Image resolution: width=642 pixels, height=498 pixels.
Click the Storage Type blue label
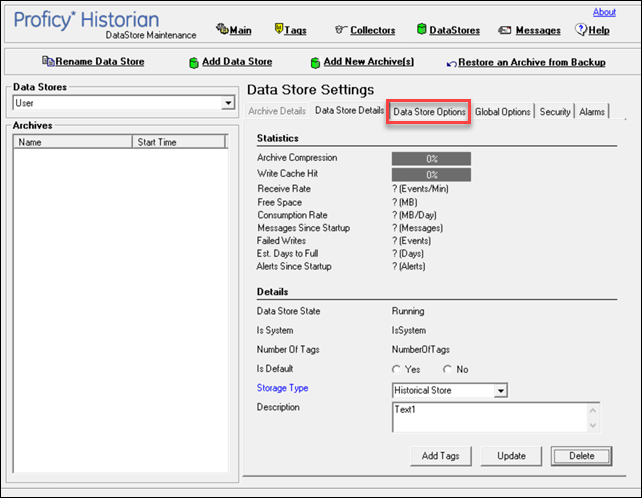point(283,388)
